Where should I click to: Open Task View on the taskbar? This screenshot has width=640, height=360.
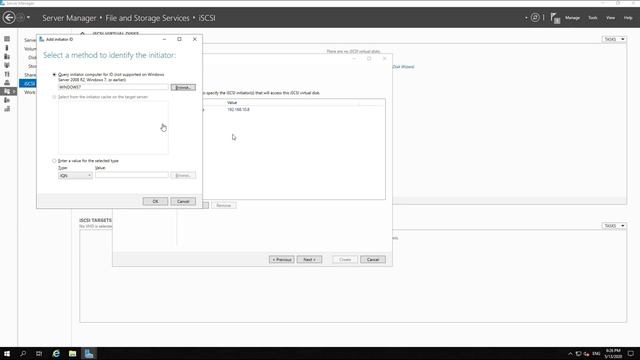[x=39, y=353]
